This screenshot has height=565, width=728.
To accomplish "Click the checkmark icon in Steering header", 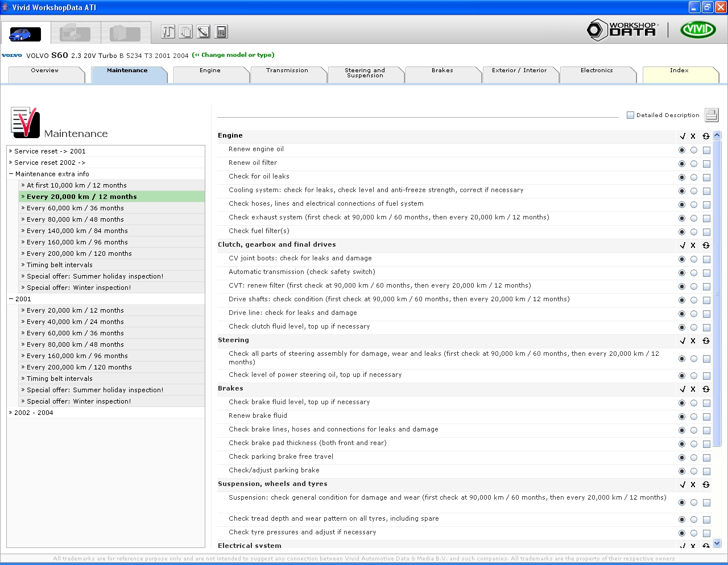I will (x=682, y=341).
